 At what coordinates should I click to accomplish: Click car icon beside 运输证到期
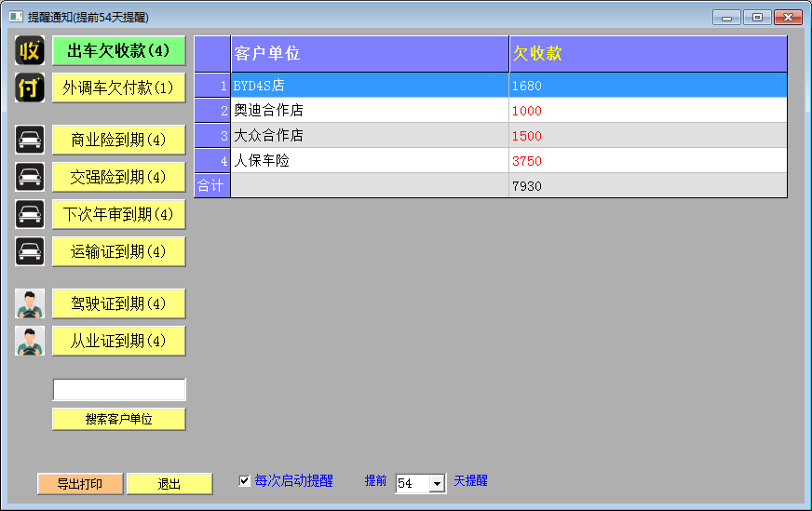(x=30, y=251)
